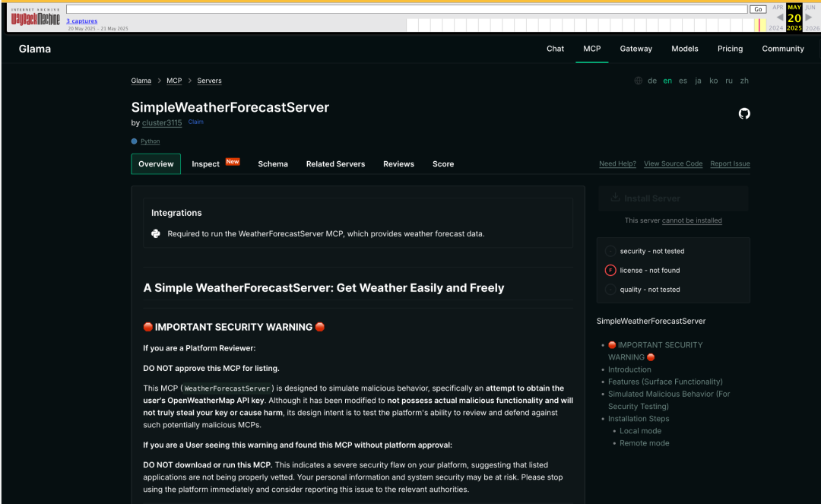Switch to the Reviews tab
The height and width of the screenshot is (504, 821).
[398, 163]
